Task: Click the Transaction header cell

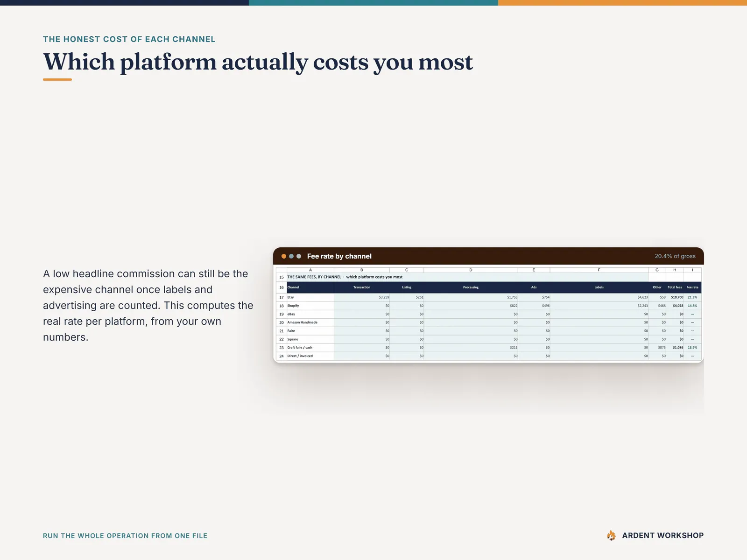Action: coord(362,287)
